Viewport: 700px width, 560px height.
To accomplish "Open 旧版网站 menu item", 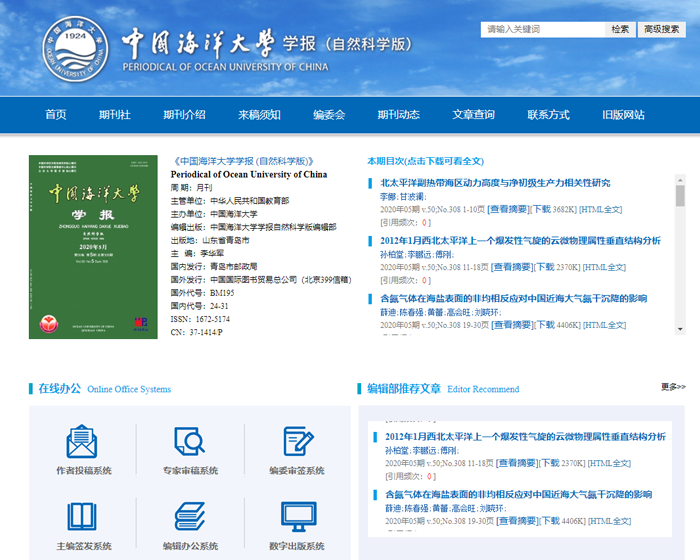I will (x=623, y=115).
